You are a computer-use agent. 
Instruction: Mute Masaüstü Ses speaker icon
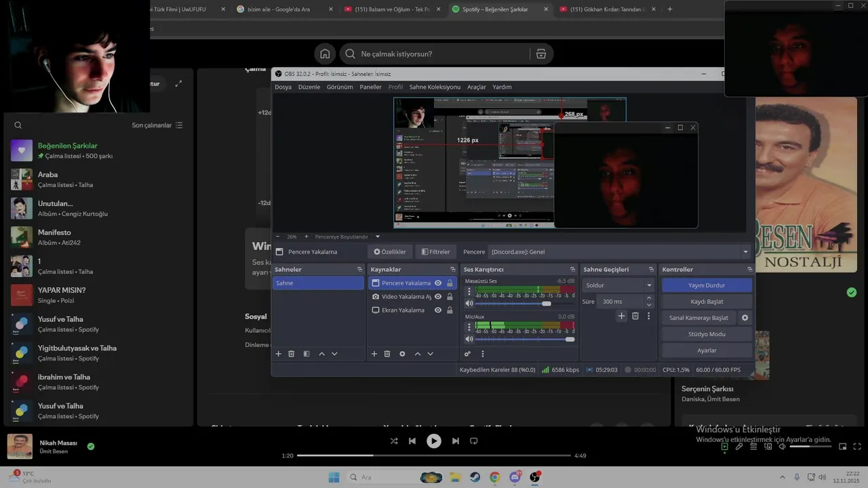click(469, 304)
